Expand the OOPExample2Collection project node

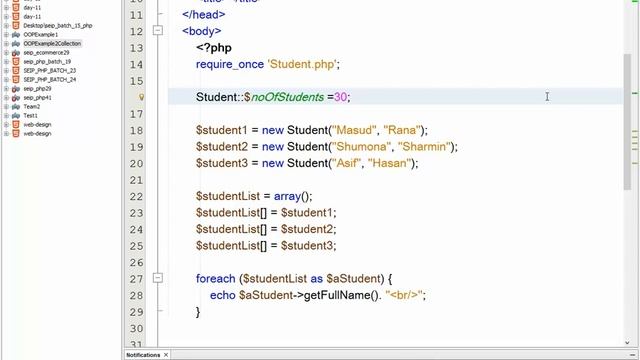(6, 44)
